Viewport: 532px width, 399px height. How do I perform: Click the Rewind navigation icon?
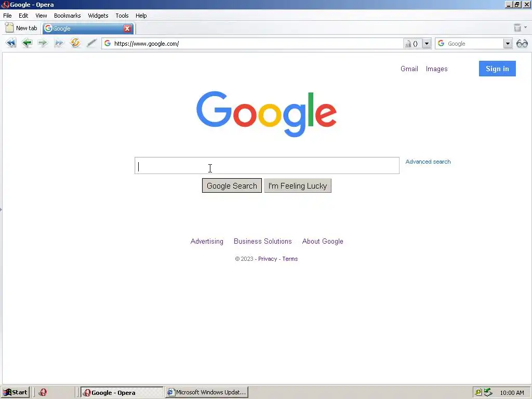click(11, 43)
